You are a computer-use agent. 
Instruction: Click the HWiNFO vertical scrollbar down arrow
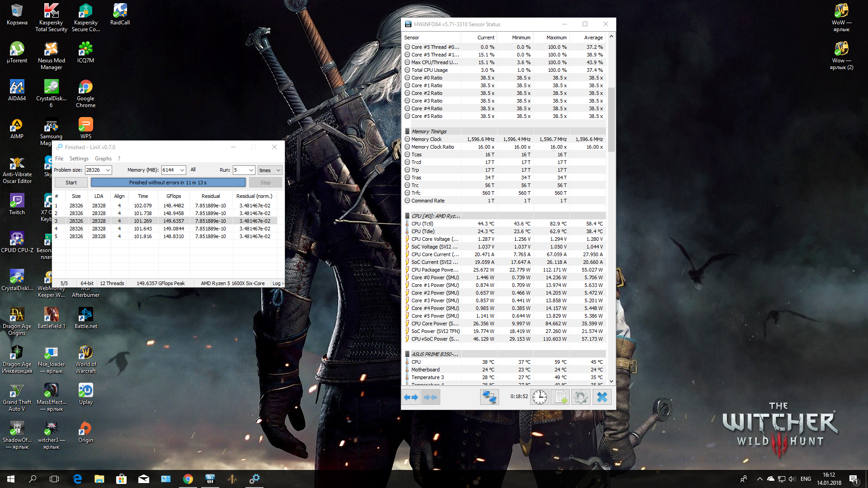tap(611, 381)
